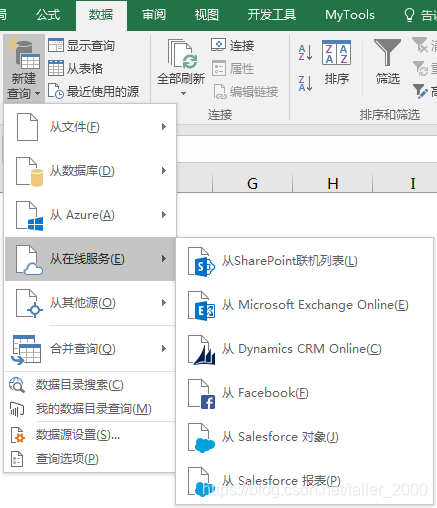Screen dimensions: 437x508
Task: Choose 我的数据目录查询(M) menu entry
Action: (x=89, y=409)
